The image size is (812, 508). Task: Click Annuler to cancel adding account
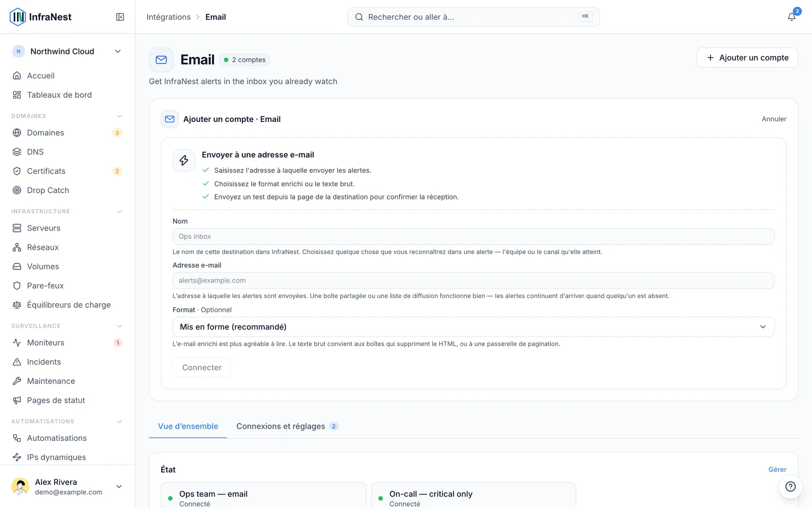[774, 119]
